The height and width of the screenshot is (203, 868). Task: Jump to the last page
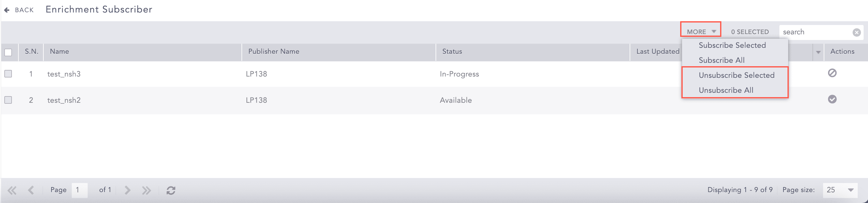[x=146, y=191]
